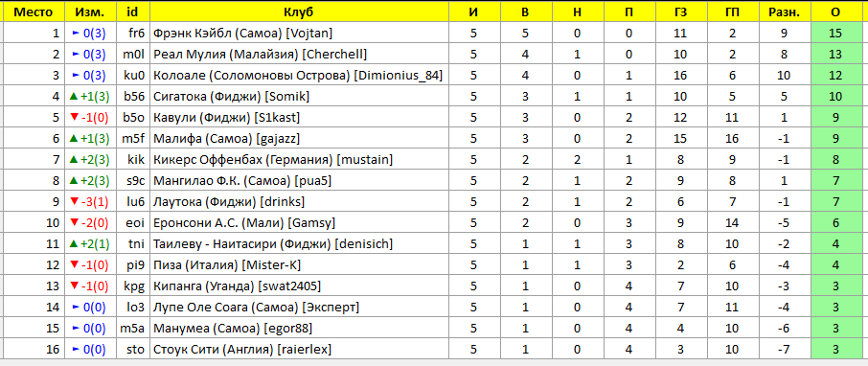Click green points cell showing 15
The height and width of the screenshot is (366, 868).
835,34
